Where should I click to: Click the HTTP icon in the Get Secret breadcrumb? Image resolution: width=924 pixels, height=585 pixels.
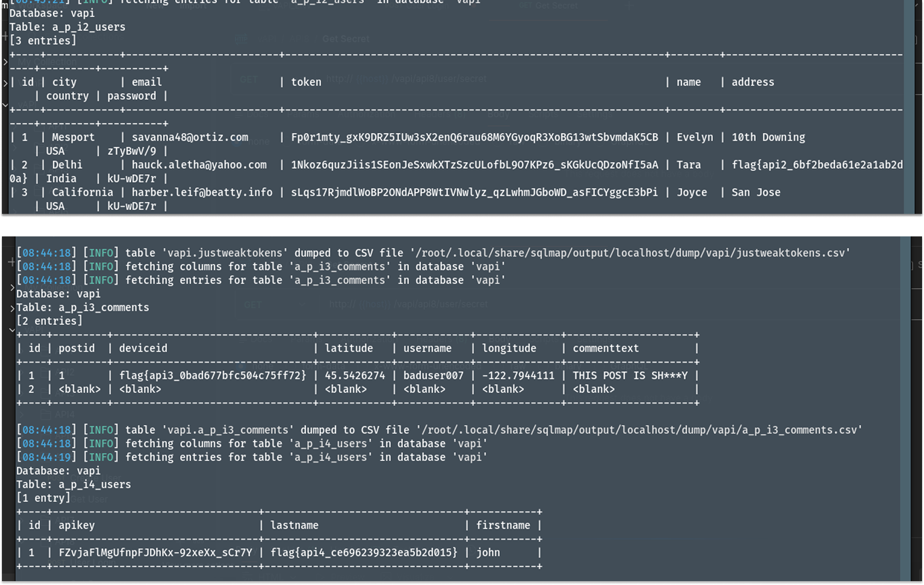click(241, 39)
